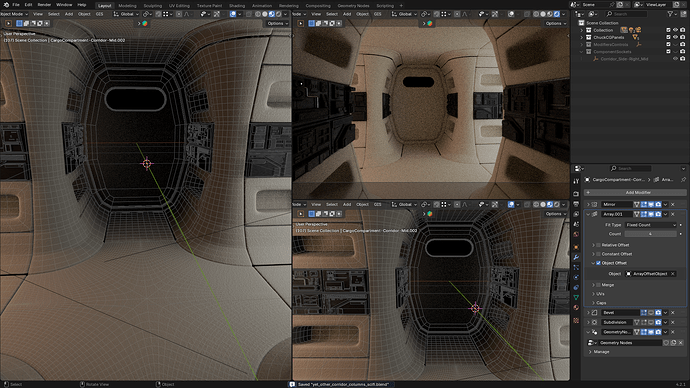
Task: Toggle exclude checkbox for Collection
Action: (x=668, y=30)
